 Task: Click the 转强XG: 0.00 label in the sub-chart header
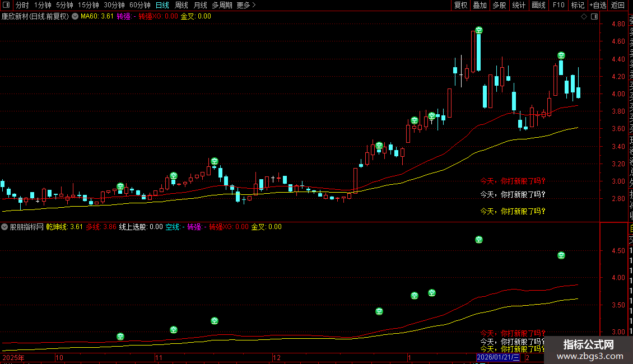click(x=229, y=227)
